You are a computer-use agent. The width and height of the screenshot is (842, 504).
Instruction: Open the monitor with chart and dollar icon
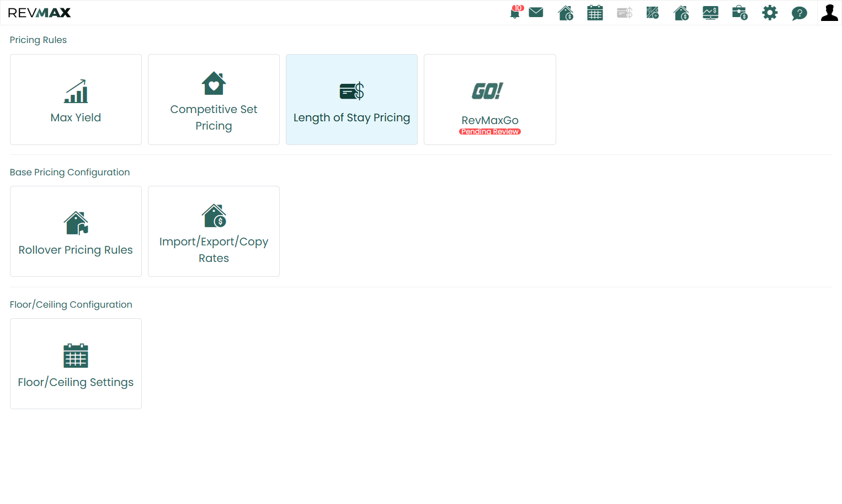[711, 13]
